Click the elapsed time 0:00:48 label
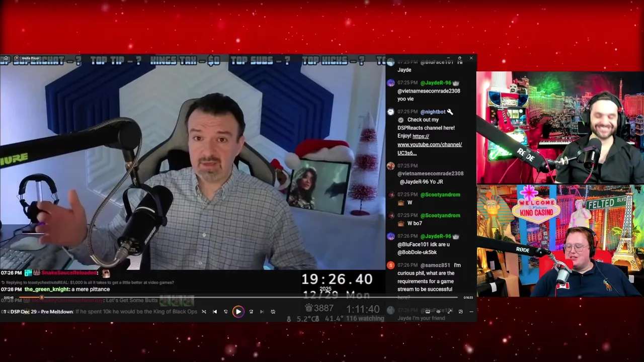 9,298
